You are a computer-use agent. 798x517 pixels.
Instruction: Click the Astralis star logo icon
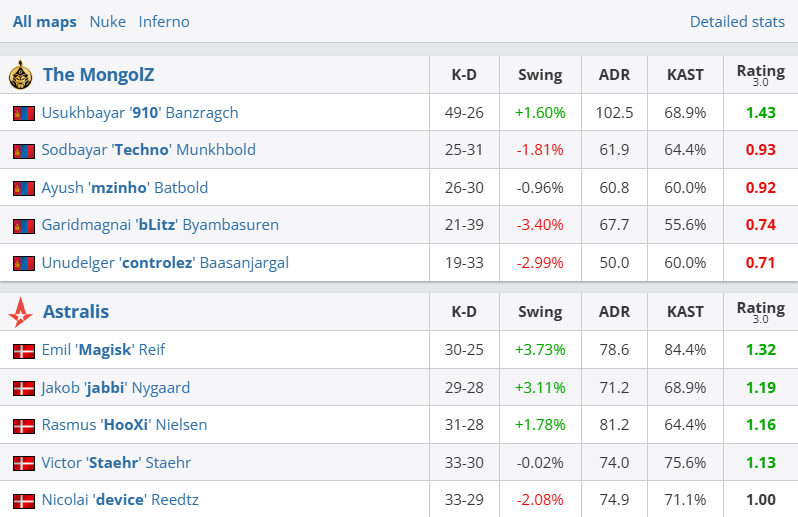(20, 312)
